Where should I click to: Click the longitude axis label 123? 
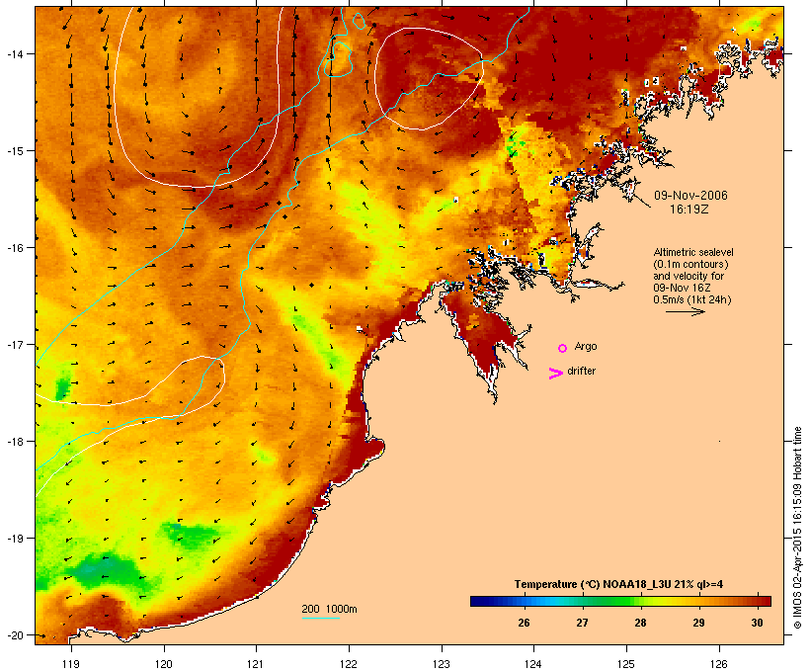(x=442, y=664)
